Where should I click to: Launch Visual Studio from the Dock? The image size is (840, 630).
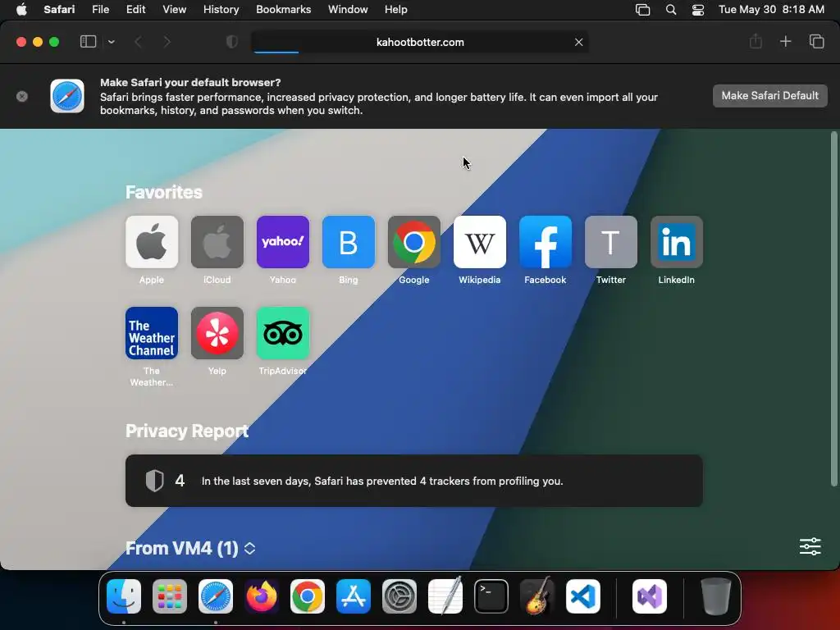point(650,596)
